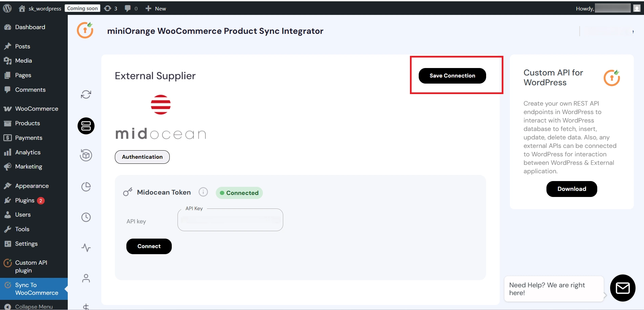Click the External Supplier heading
Screen dimensions: 644x310
click(155, 76)
